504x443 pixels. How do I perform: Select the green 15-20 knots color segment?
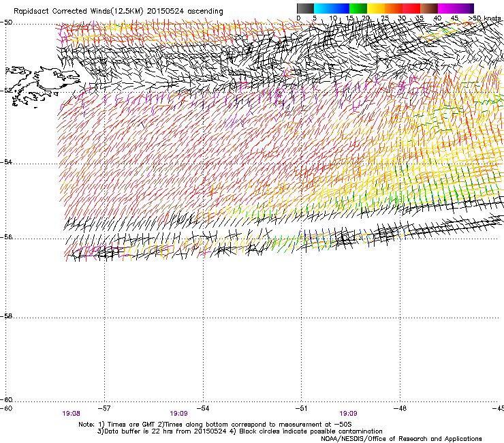coord(358,8)
